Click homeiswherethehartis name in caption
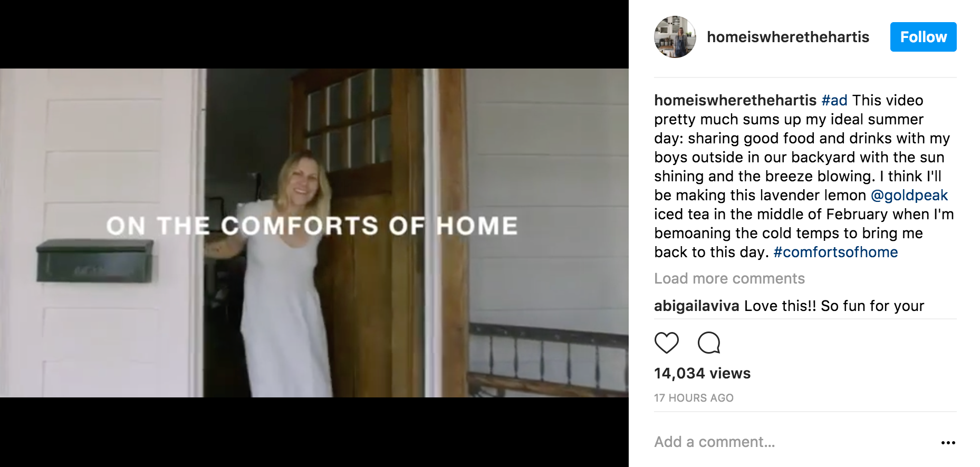 tap(735, 100)
